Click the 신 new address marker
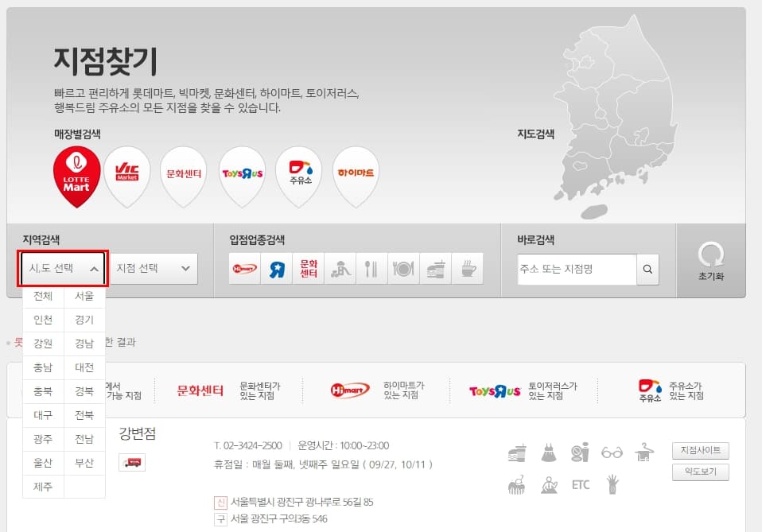Viewport: 762px width, 532px height. [x=220, y=502]
